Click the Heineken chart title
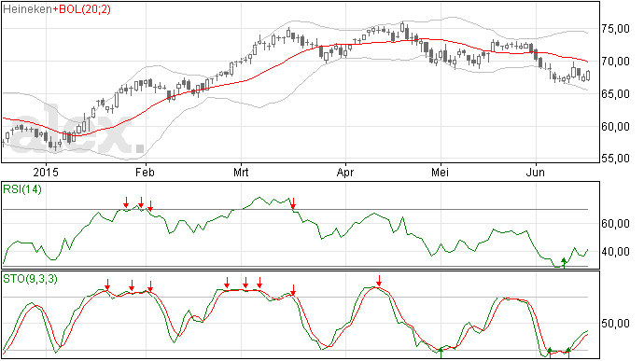The image size is (644, 361). coord(27,9)
